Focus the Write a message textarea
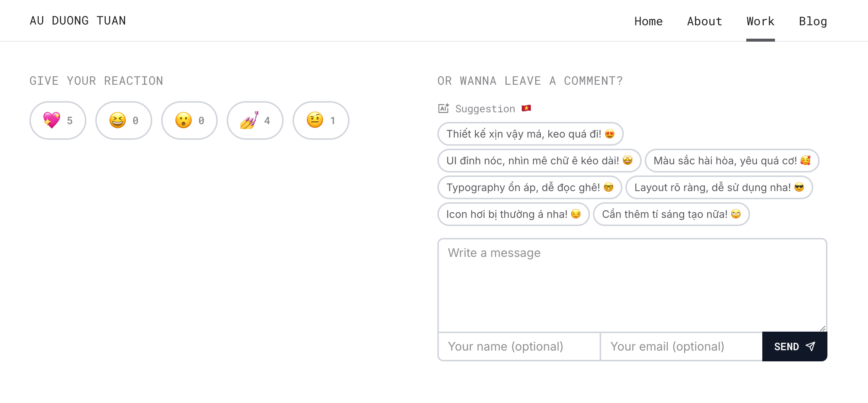The width and height of the screenshot is (868, 403). [x=632, y=285]
